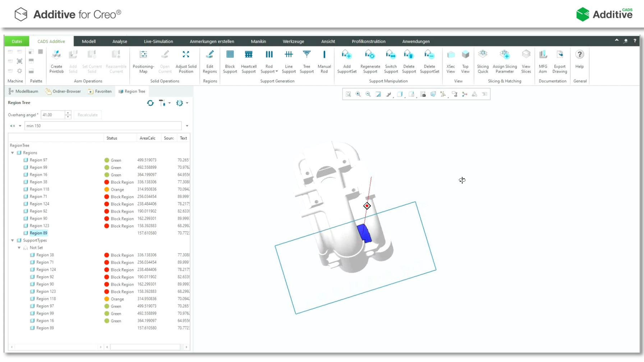644x362 pixels.
Task: Open the filter field dropdown arrow
Action: pyautogui.click(x=187, y=126)
